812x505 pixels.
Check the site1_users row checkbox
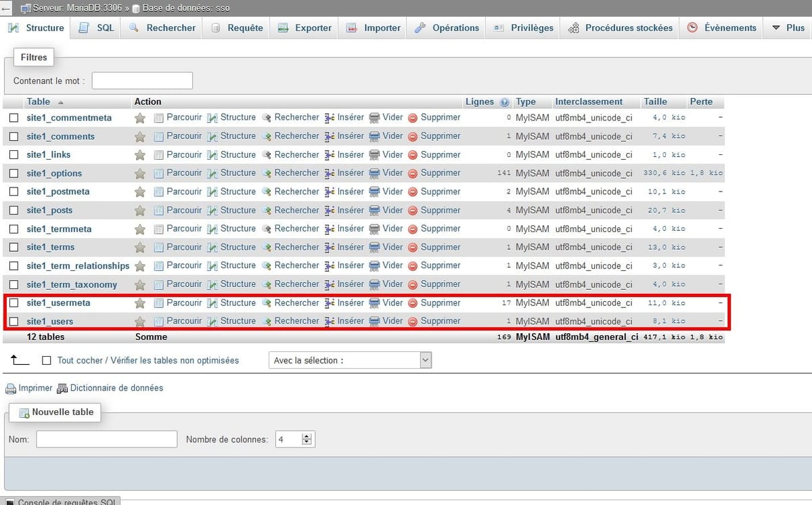pyautogui.click(x=14, y=321)
